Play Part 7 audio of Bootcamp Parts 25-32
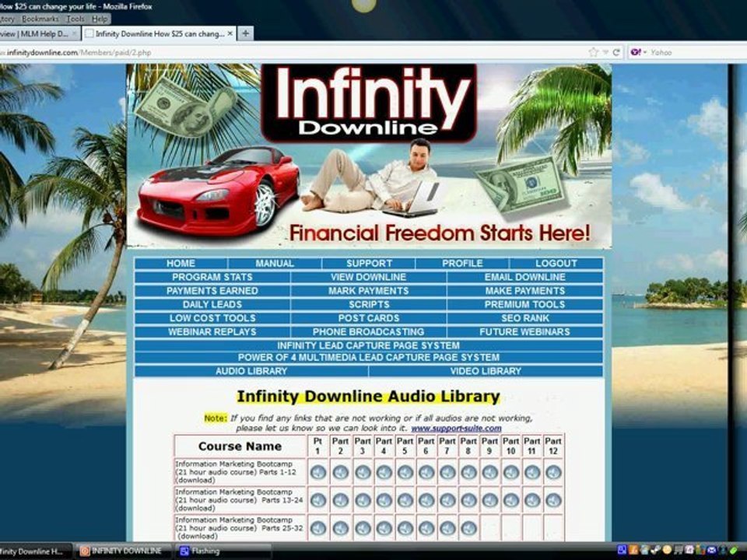This screenshot has height=560, width=747. coord(447,528)
